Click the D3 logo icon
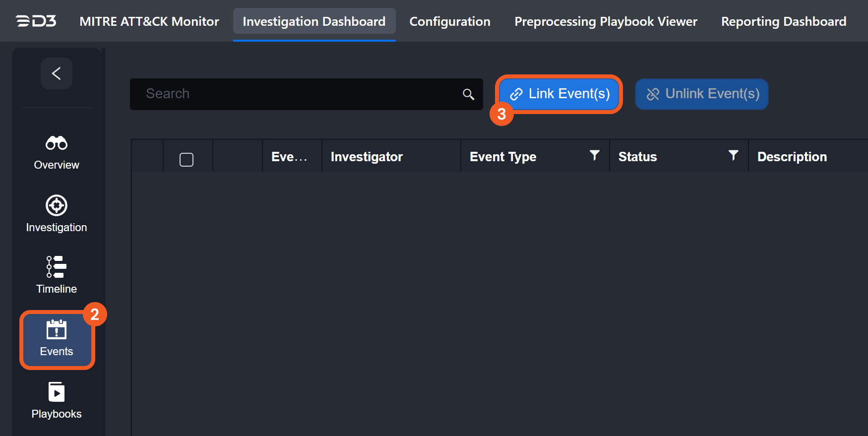 [x=36, y=21]
